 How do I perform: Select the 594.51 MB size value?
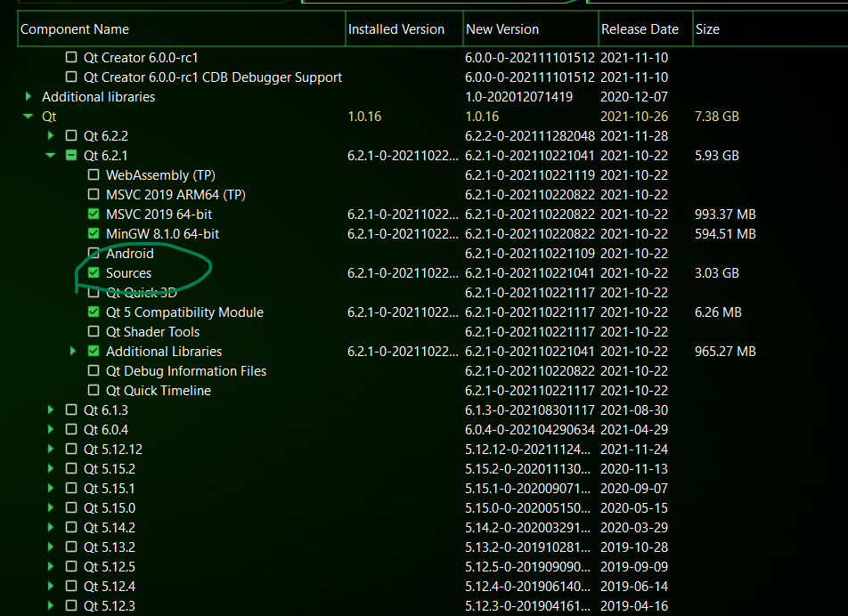coord(725,234)
